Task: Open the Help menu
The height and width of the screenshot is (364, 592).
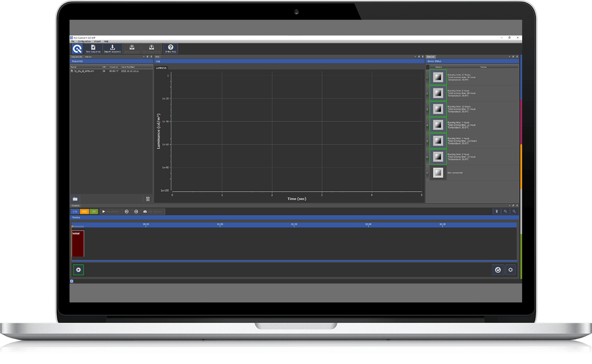Action: tap(106, 41)
